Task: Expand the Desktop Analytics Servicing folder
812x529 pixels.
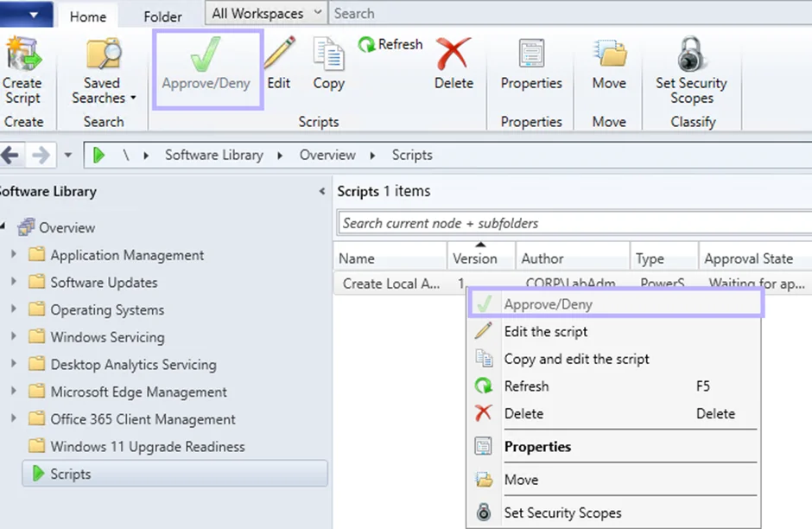Action: click(14, 364)
